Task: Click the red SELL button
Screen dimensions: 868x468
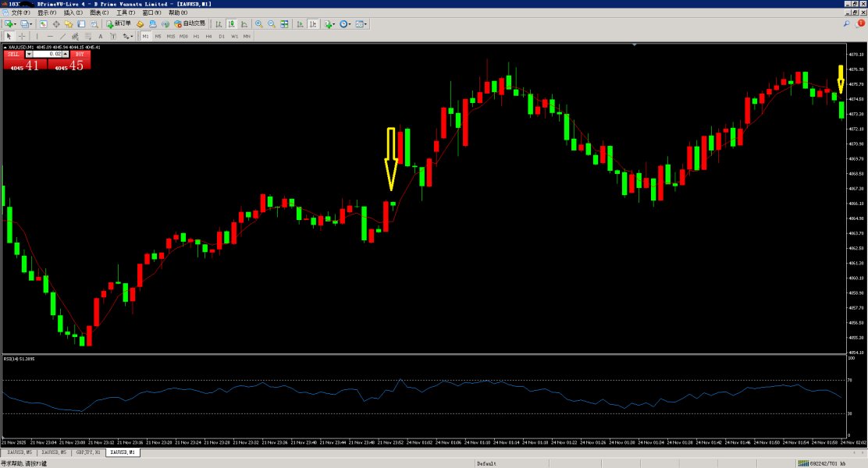Action: (x=14, y=55)
